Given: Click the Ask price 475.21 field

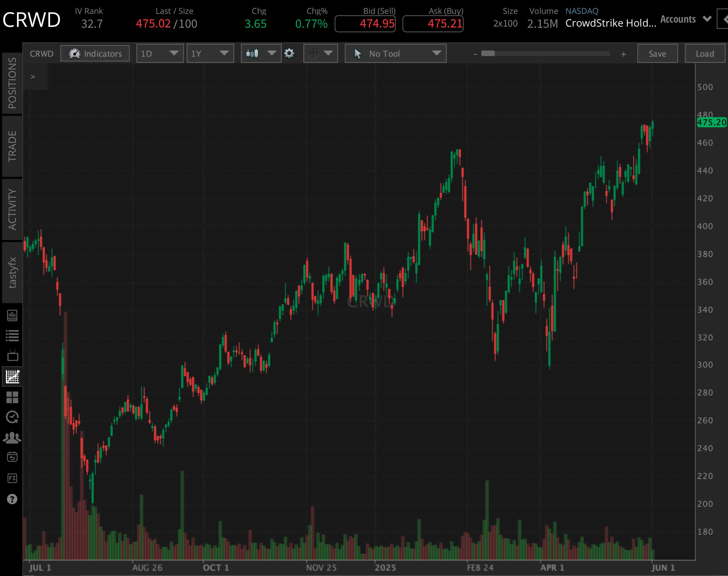Looking at the screenshot, I should point(433,23).
